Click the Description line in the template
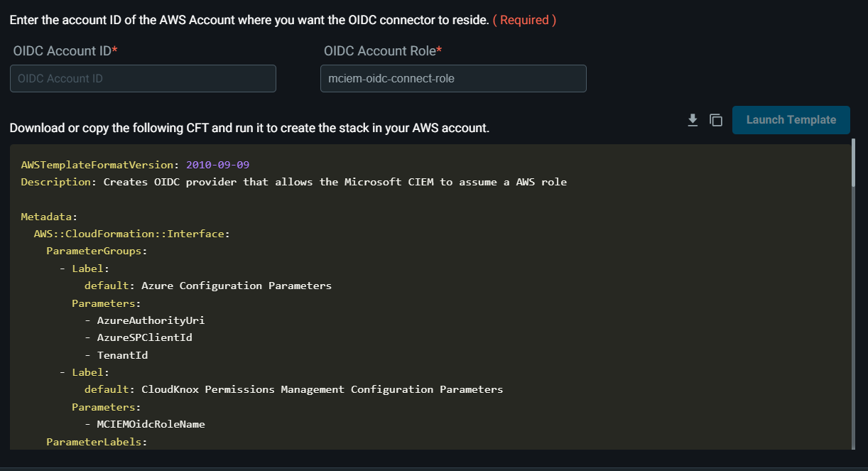Screen dimensions: 868x471 pos(293,182)
